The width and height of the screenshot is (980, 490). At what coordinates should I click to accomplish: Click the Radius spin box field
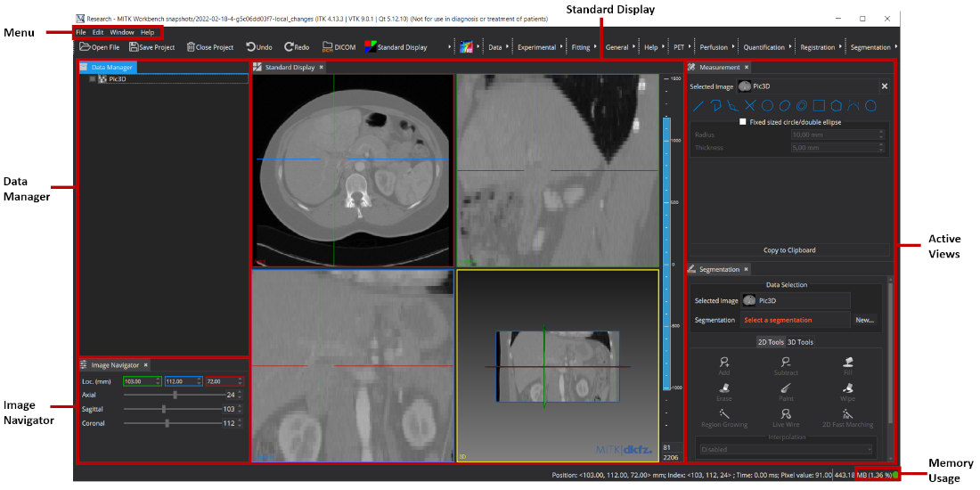tap(837, 135)
